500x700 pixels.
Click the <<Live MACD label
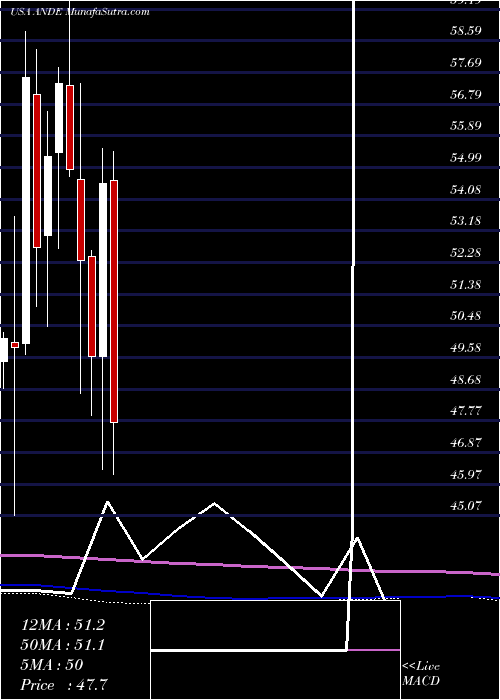pos(421,674)
